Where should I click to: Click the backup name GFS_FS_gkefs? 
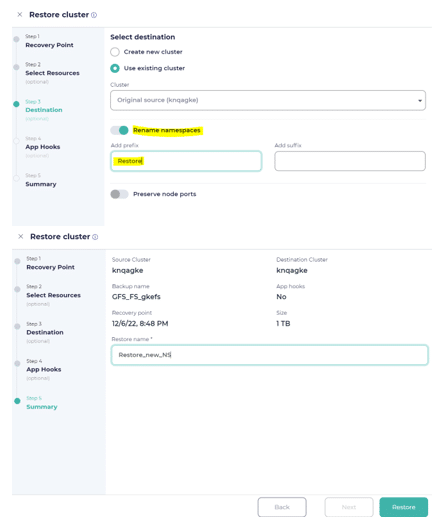(136, 297)
